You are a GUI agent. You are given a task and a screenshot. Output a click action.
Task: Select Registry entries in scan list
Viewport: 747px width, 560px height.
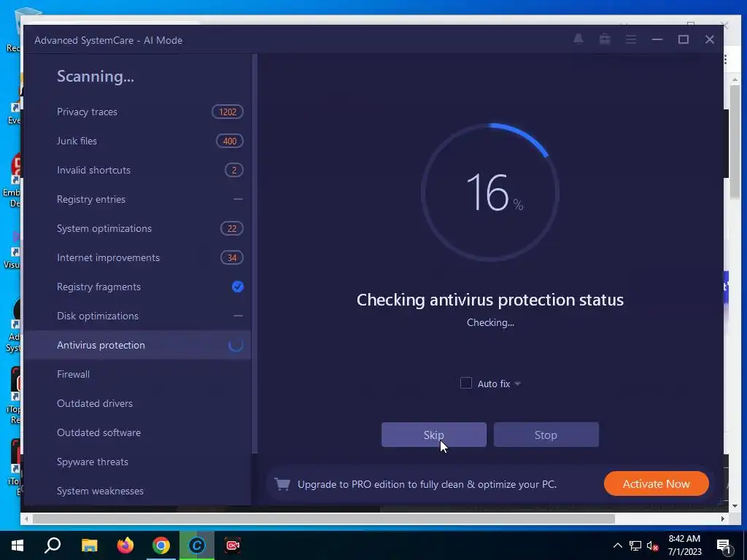138,199
